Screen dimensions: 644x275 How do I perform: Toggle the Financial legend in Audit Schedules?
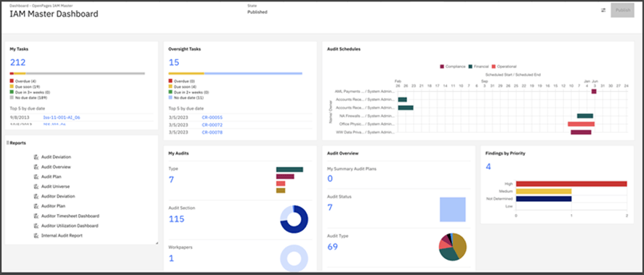click(478, 67)
